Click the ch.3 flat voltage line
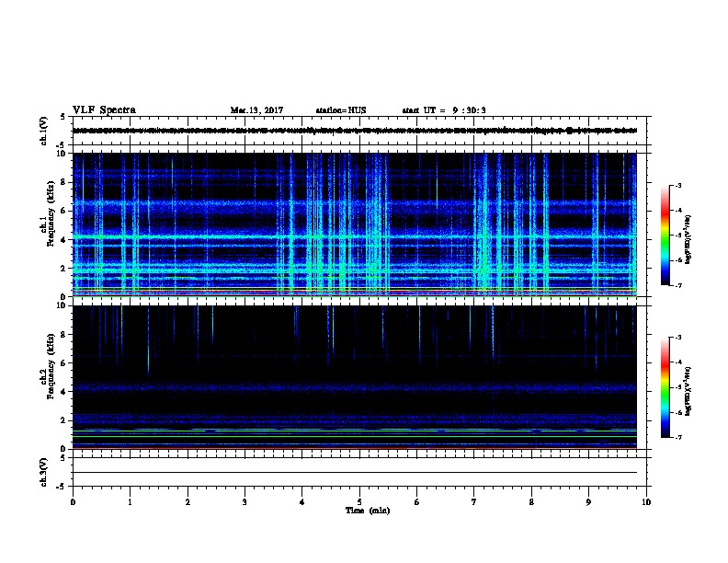This screenshot has height=563, width=728. tap(355, 473)
